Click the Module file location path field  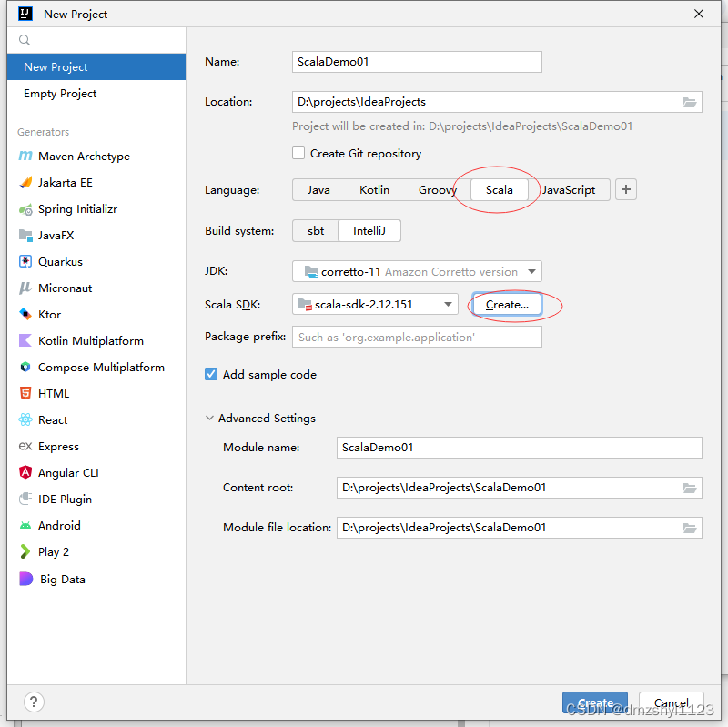point(510,528)
